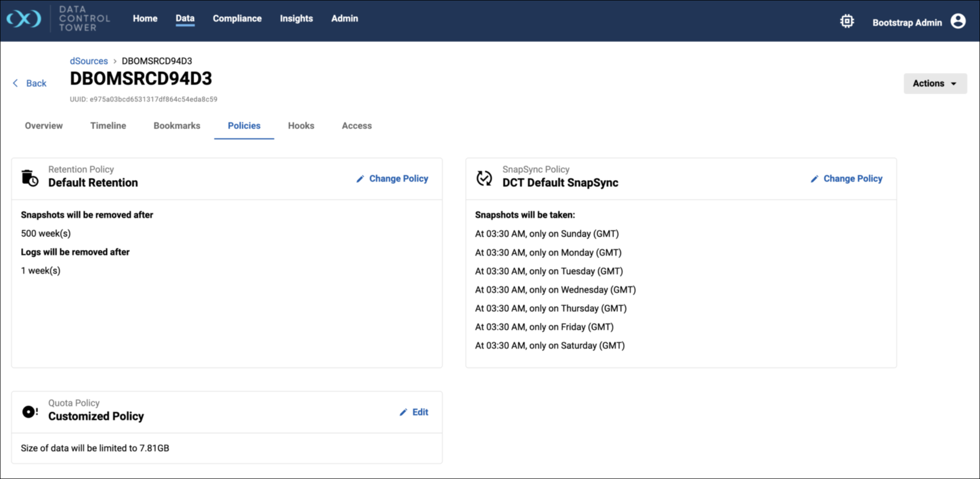Click the Quota Policy disk icon

(x=30, y=412)
